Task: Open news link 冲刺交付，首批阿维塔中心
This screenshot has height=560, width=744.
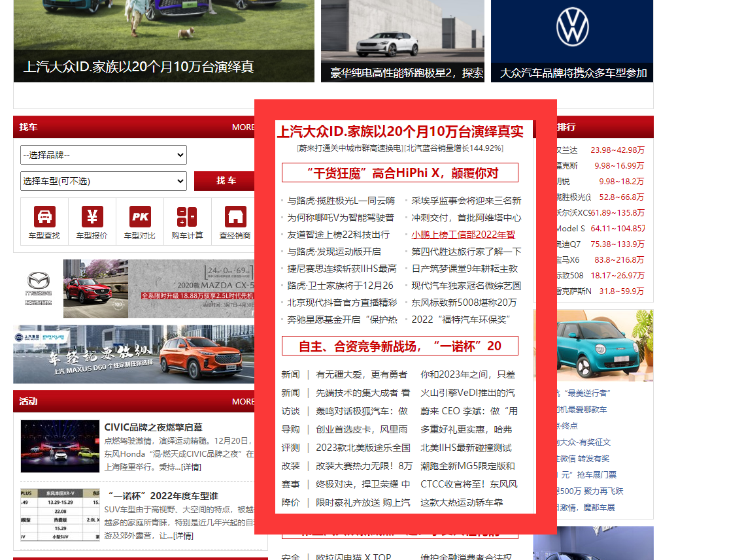Action: [x=466, y=218]
